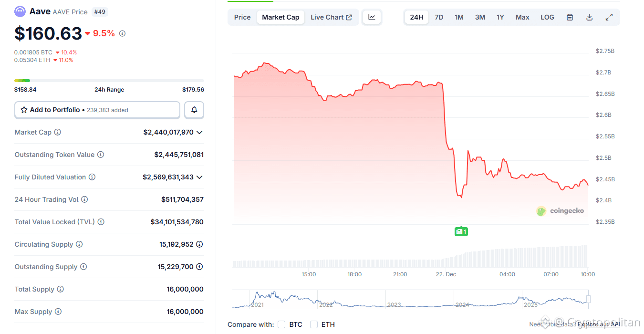Expand the chart to fullscreen
Screen dimensions: 644x334
coord(609,17)
